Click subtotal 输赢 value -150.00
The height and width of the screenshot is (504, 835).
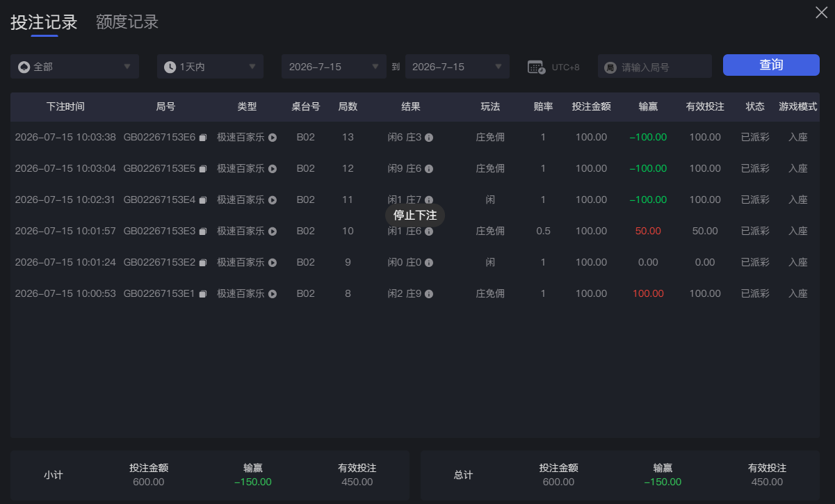[253, 482]
